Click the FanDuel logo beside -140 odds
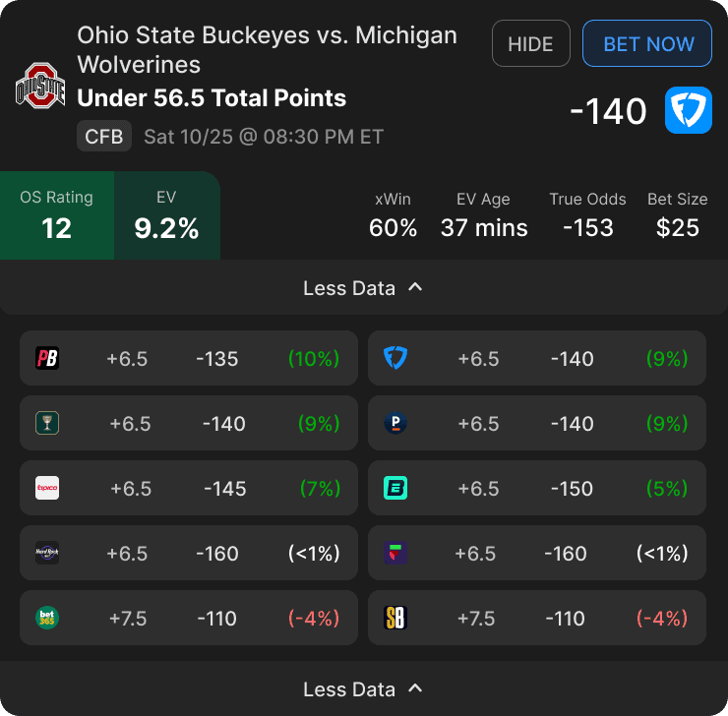This screenshot has height=716, width=728. point(688,110)
